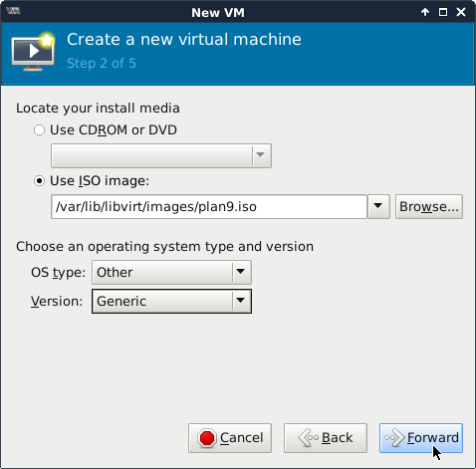Click the left arrow icon on Back

coord(308,438)
